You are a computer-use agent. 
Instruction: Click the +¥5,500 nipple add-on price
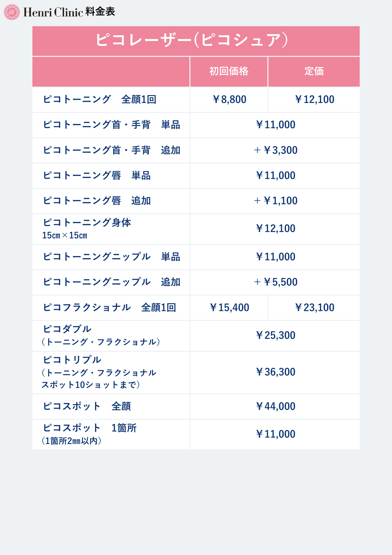click(276, 282)
